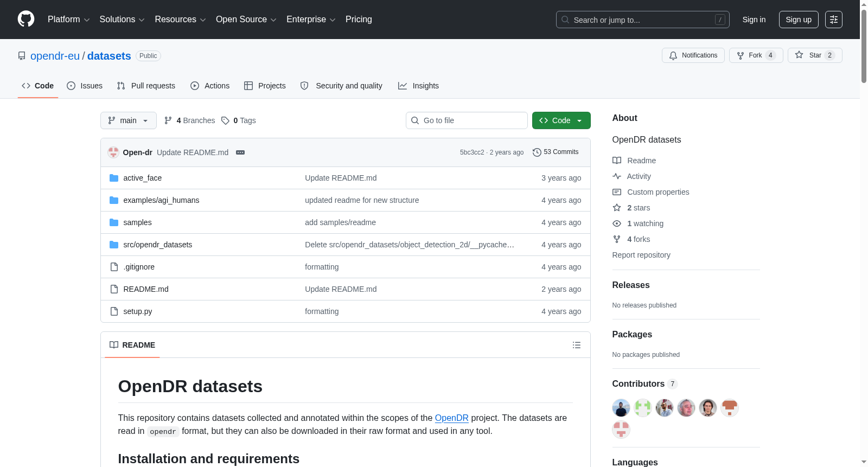
Task: Open the README outline icon
Action: click(x=577, y=345)
